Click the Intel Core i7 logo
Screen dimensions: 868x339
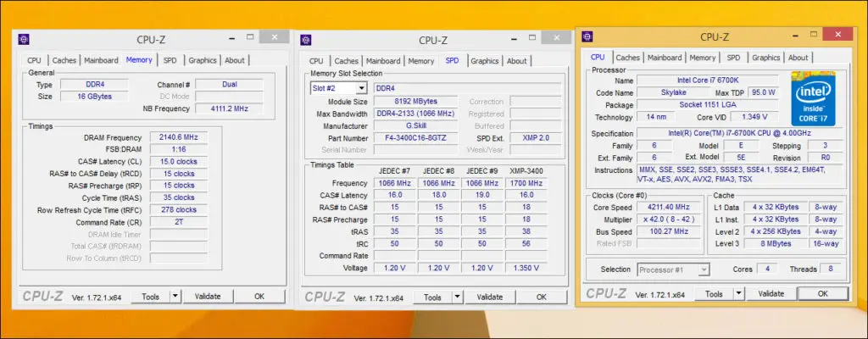[x=814, y=98]
